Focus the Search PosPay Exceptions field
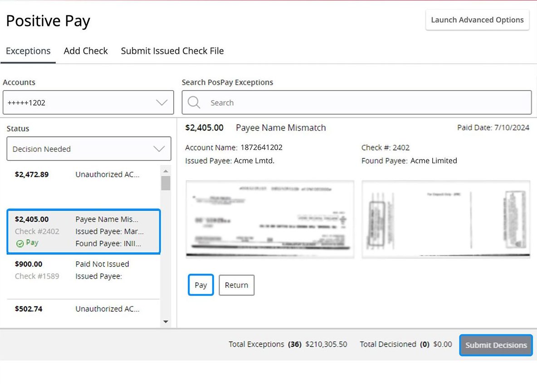 [x=356, y=102]
